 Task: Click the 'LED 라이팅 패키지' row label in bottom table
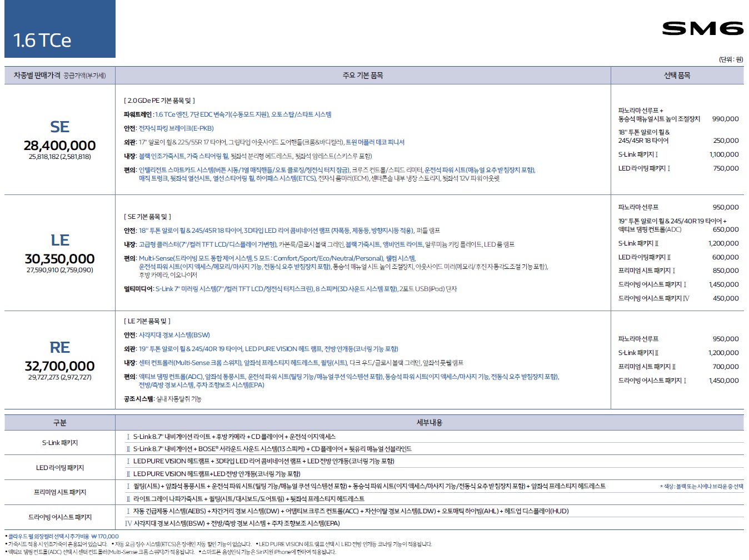pyautogui.click(x=59, y=468)
